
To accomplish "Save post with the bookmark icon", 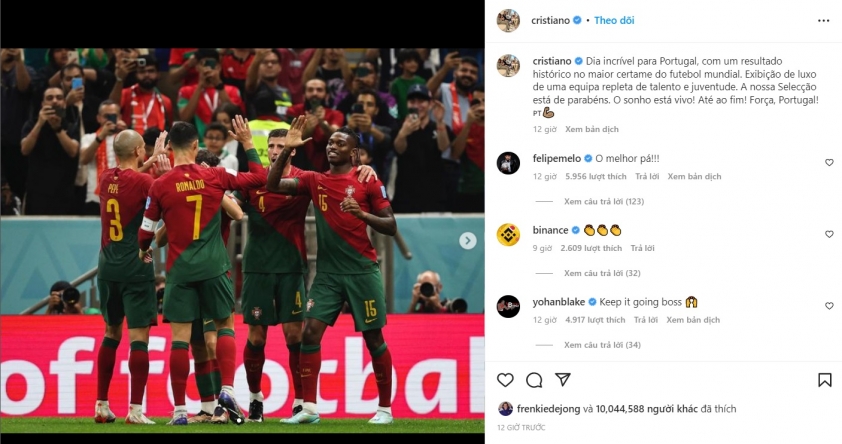I will point(824,380).
